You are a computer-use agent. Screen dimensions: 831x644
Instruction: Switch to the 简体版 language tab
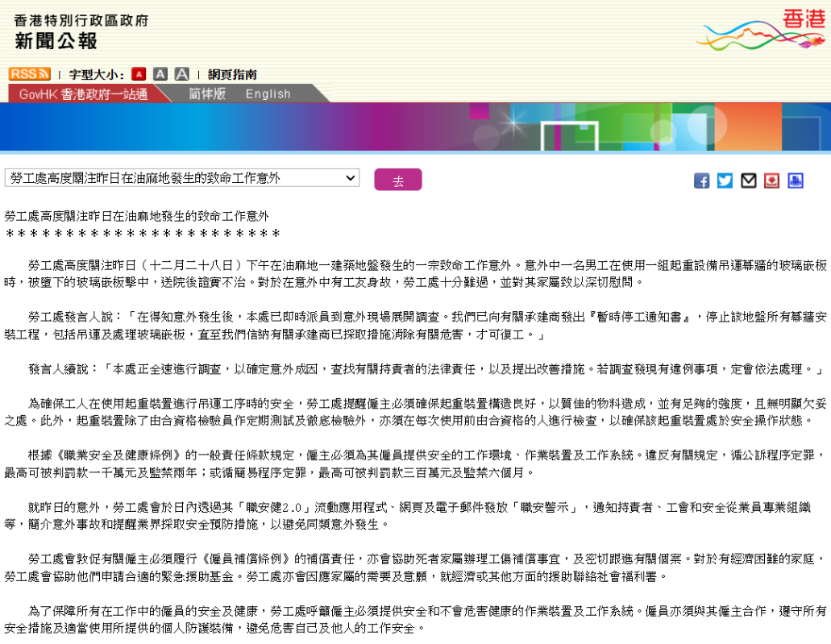click(207, 93)
